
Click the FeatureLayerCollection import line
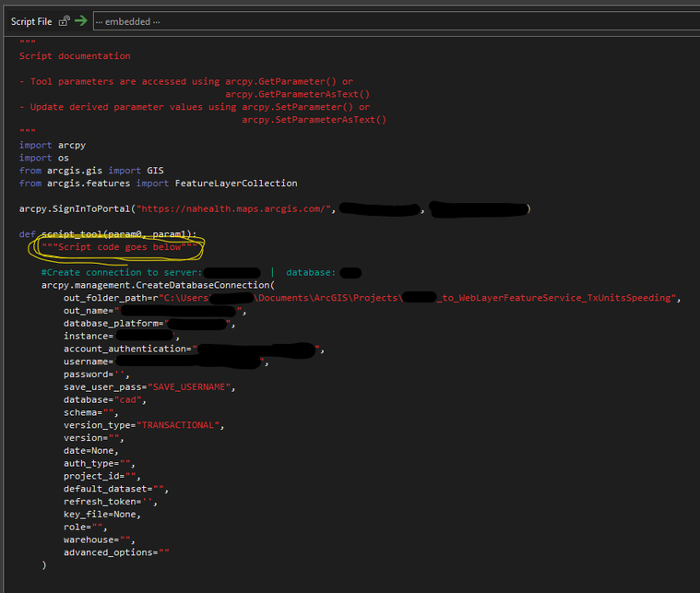click(158, 184)
